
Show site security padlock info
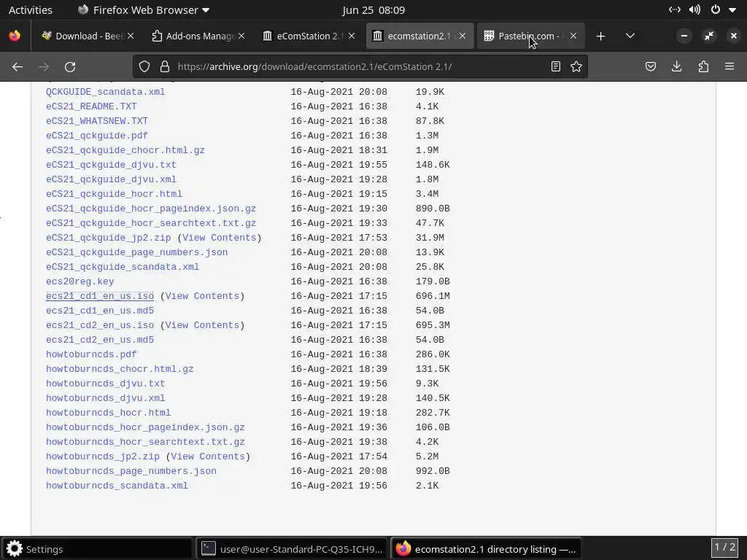pyautogui.click(x=165, y=66)
